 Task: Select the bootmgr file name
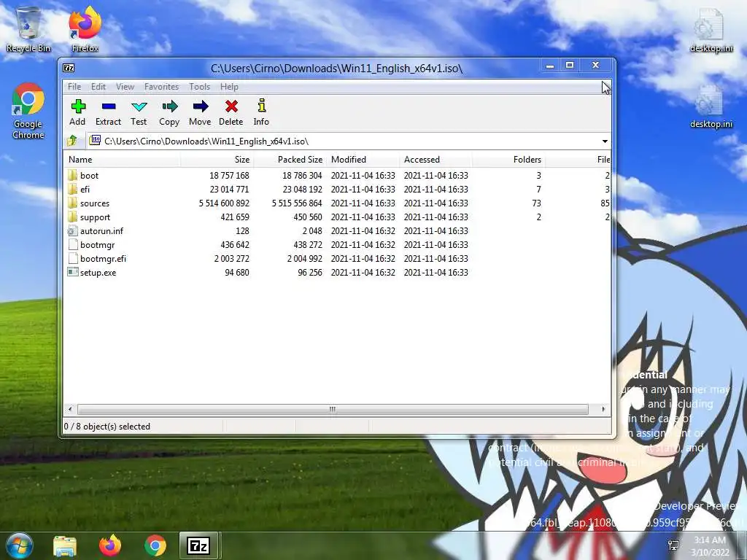click(97, 245)
